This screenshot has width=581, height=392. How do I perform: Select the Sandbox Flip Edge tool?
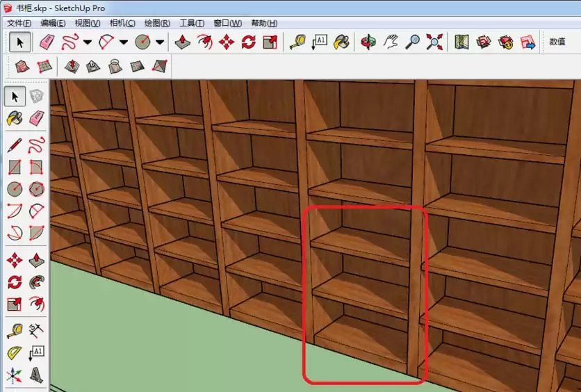click(x=160, y=66)
